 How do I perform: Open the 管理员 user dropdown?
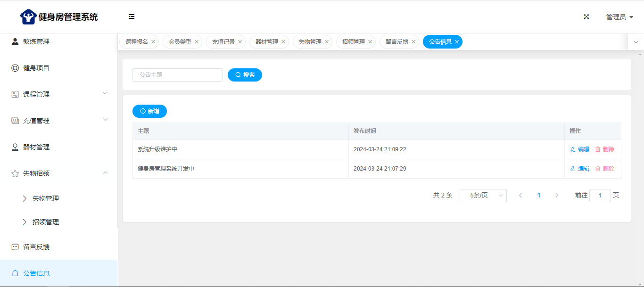coord(619,17)
